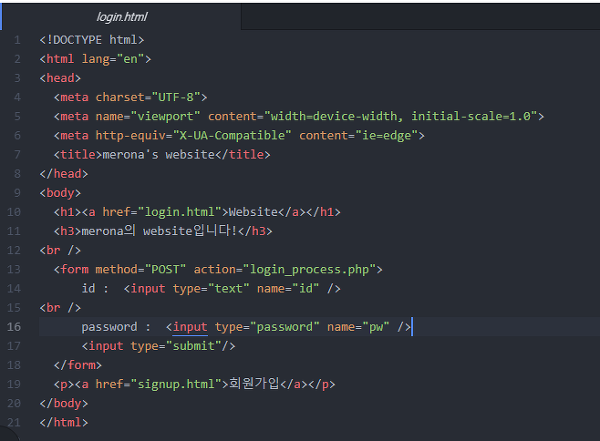
Task: Click the type="text" attribute on line 14
Action: tap(211, 289)
